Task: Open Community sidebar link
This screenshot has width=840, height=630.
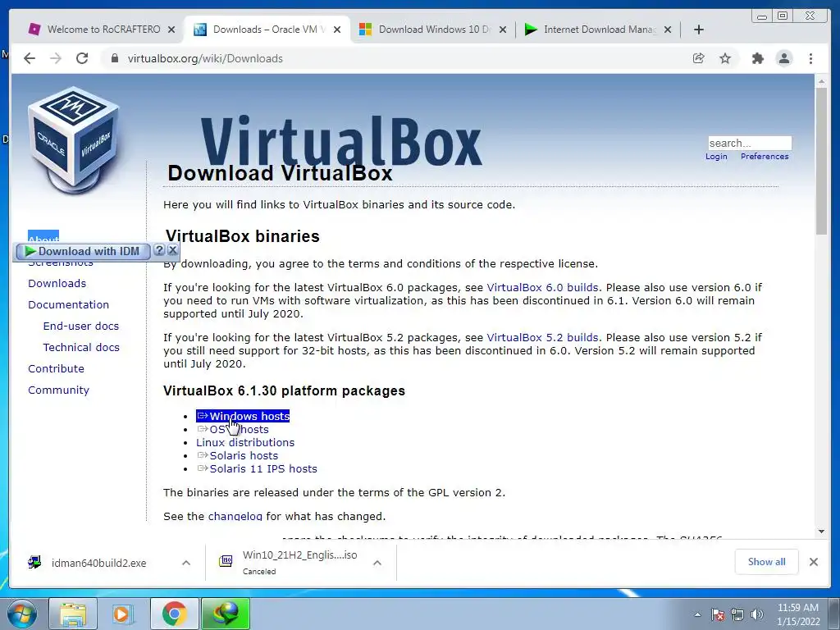Action: tap(58, 390)
